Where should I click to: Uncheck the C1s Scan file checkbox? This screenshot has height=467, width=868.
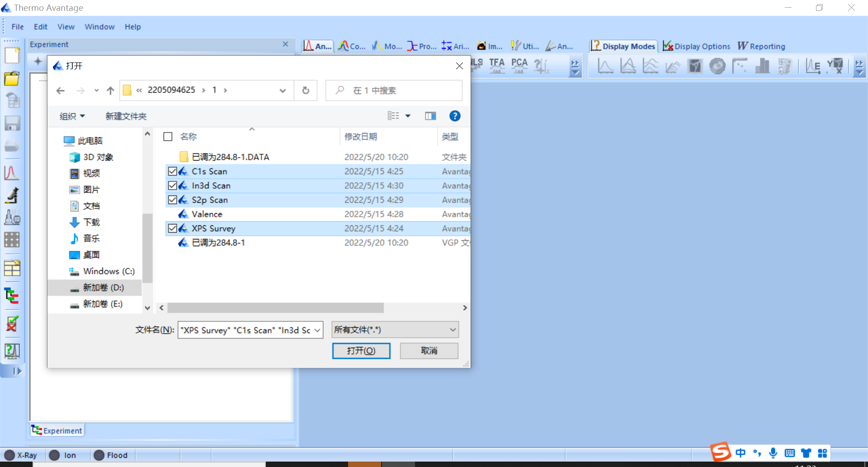172,172
